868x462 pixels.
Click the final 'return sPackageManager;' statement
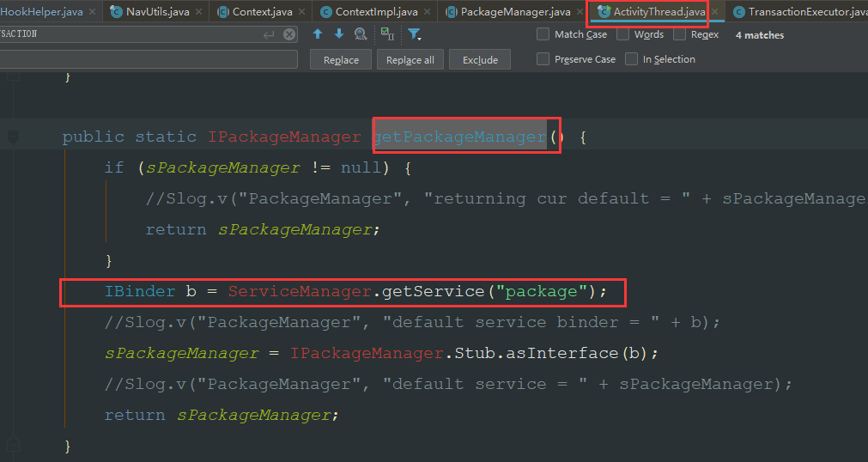coord(222,415)
